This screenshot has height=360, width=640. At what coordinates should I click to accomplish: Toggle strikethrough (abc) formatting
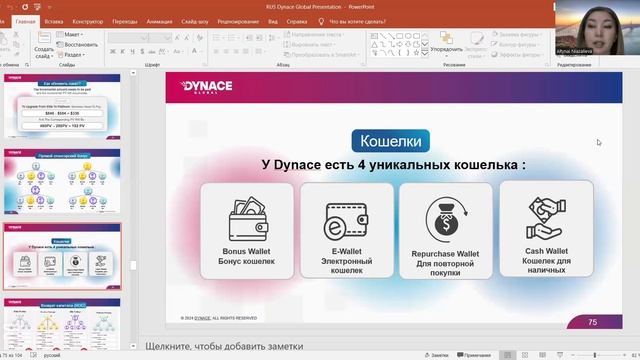(x=152, y=52)
